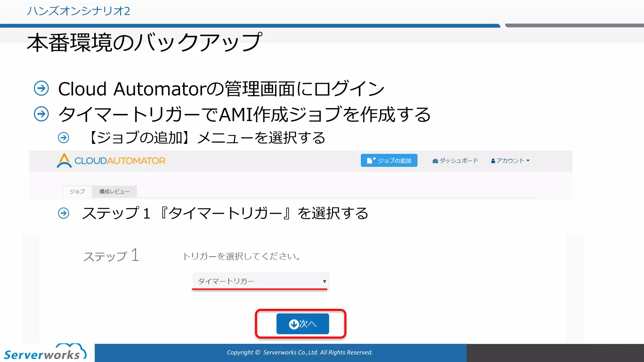This screenshot has height=362, width=644.
Task: Click the Copyright Serverworks Co.,Ltd. text
Action: tap(300, 352)
